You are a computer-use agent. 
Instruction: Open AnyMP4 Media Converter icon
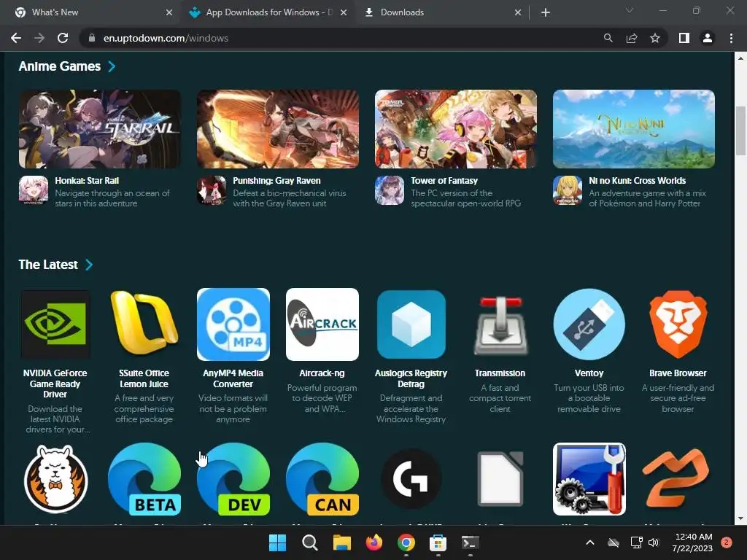tap(233, 324)
